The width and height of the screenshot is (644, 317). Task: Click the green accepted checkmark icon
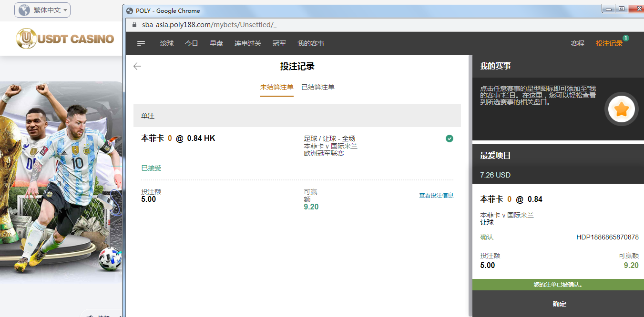pyautogui.click(x=450, y=139)
